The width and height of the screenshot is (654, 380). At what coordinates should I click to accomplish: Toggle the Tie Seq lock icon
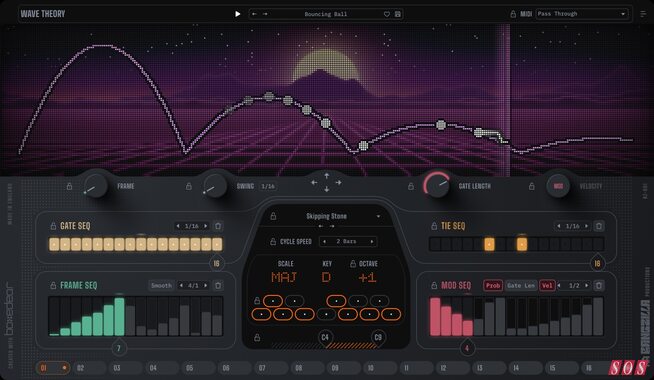434,226
